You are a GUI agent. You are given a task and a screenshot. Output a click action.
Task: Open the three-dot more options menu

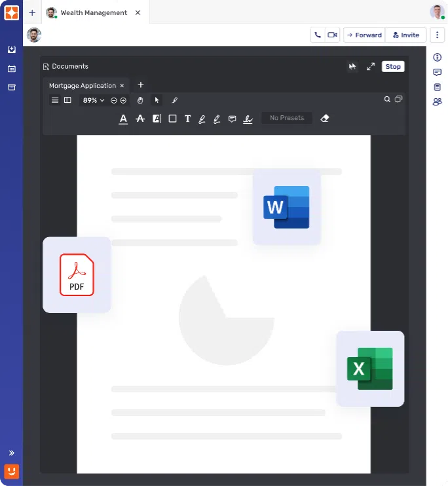click(437, 35)
